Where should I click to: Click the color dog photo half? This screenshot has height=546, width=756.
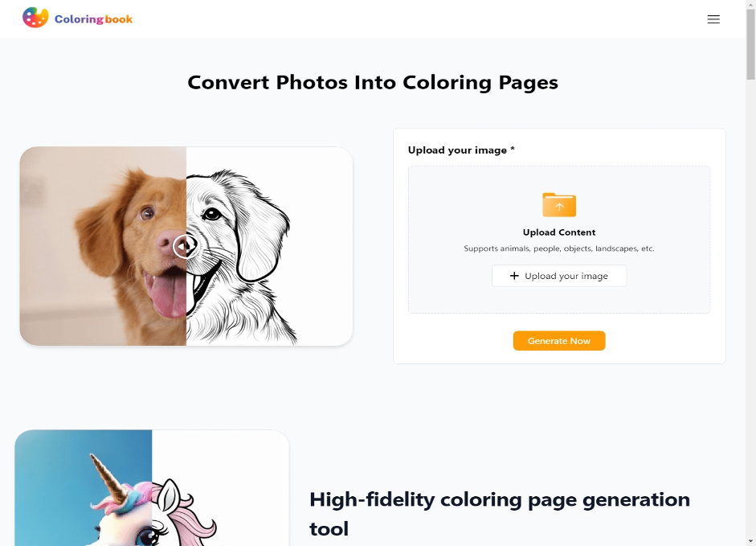coord(103,246)
